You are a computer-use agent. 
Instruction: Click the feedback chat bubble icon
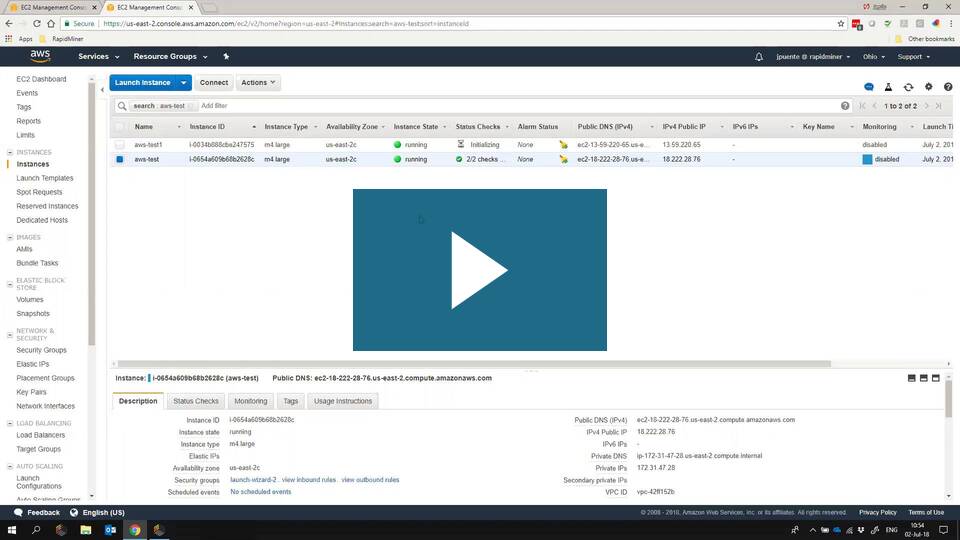click(x=869, y=87)
